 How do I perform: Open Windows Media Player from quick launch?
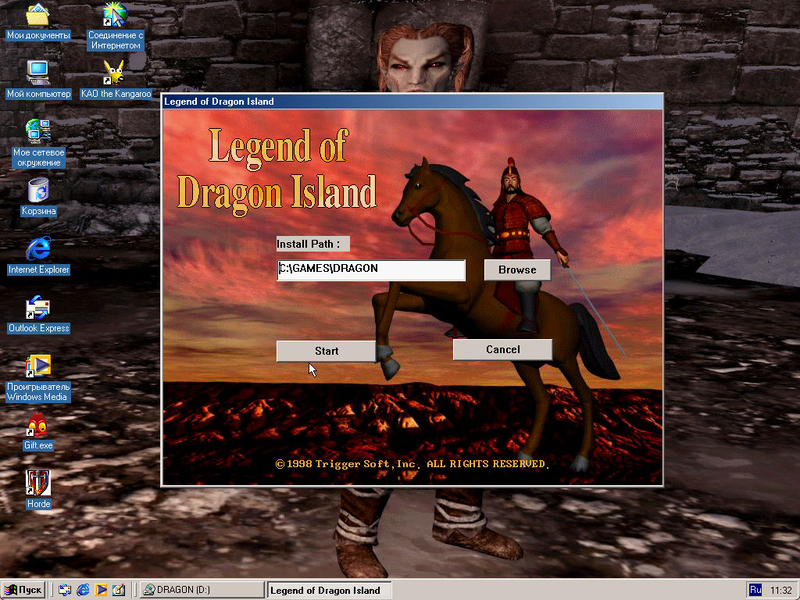coord(101,590)
